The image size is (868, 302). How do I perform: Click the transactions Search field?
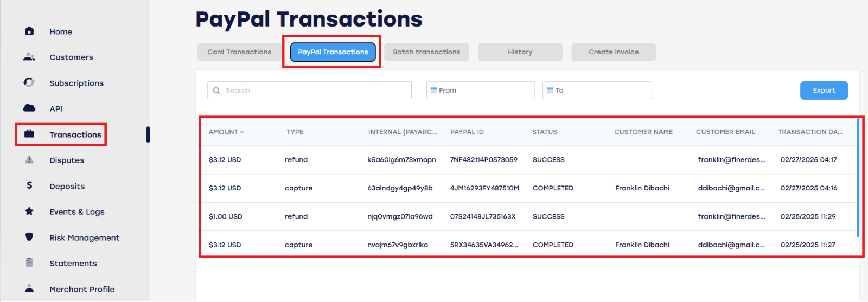click(x=309, y=91)
